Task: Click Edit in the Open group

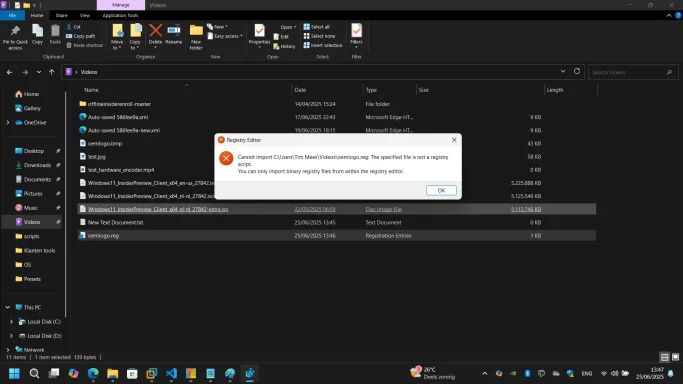Action: (x=281, y=37)
